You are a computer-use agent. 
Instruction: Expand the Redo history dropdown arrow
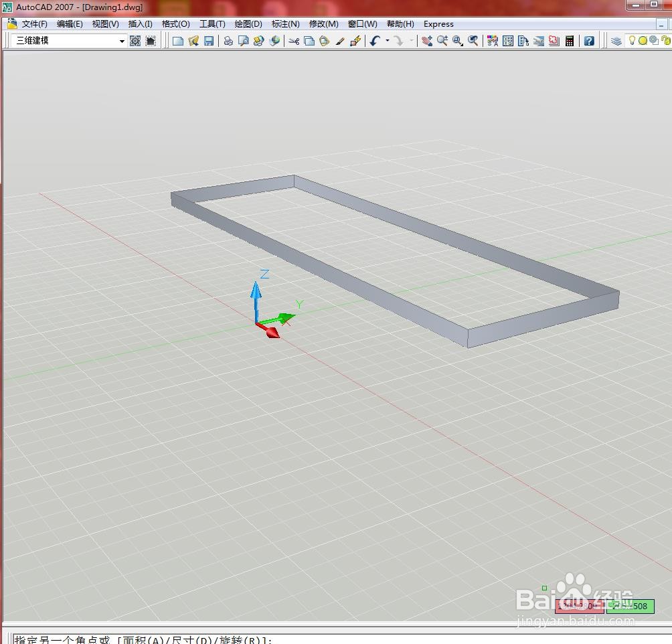coord(412,41)
